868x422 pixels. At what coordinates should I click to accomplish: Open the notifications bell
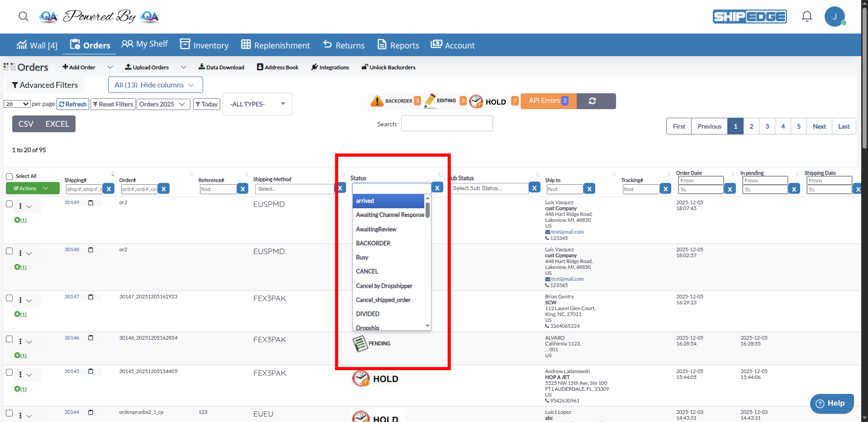coord(806,17)
